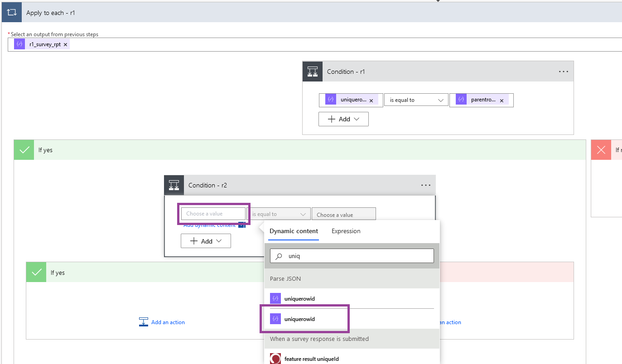Expand the Add dropdown in Condition - r1

click(x=343, y=119)
